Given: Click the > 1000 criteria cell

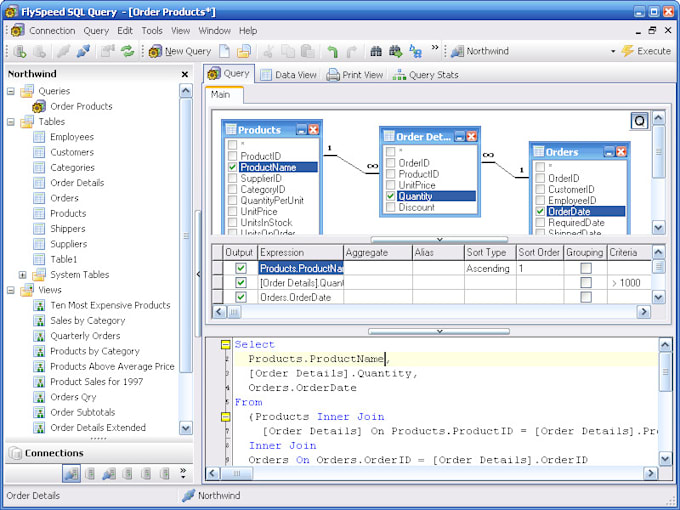Looking at the screenshot, I should 629,283.
